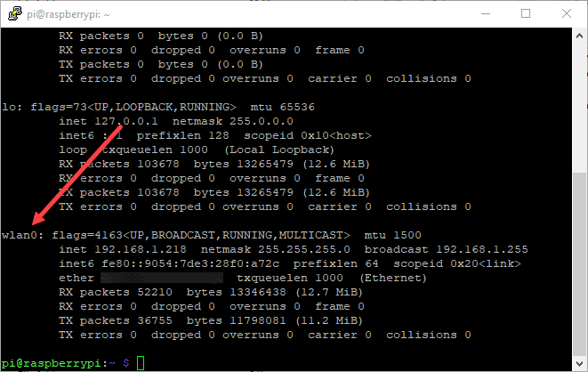
Task: Click 'RX packets 52210' text
Action: (x=116, y=292)
